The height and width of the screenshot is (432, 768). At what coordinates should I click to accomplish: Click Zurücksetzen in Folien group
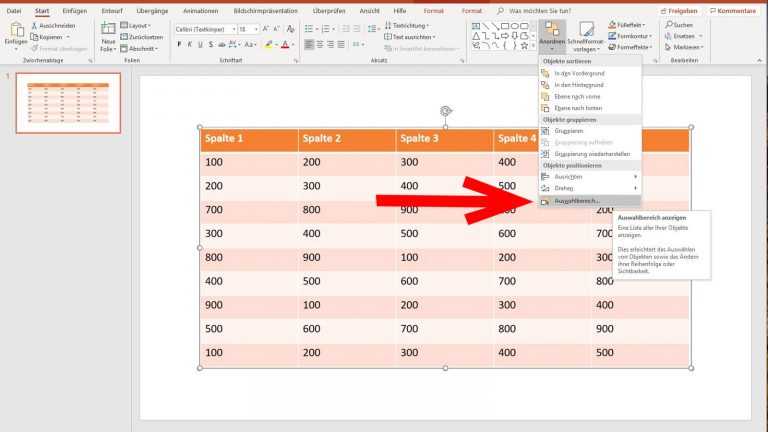(x=142, y=37)
